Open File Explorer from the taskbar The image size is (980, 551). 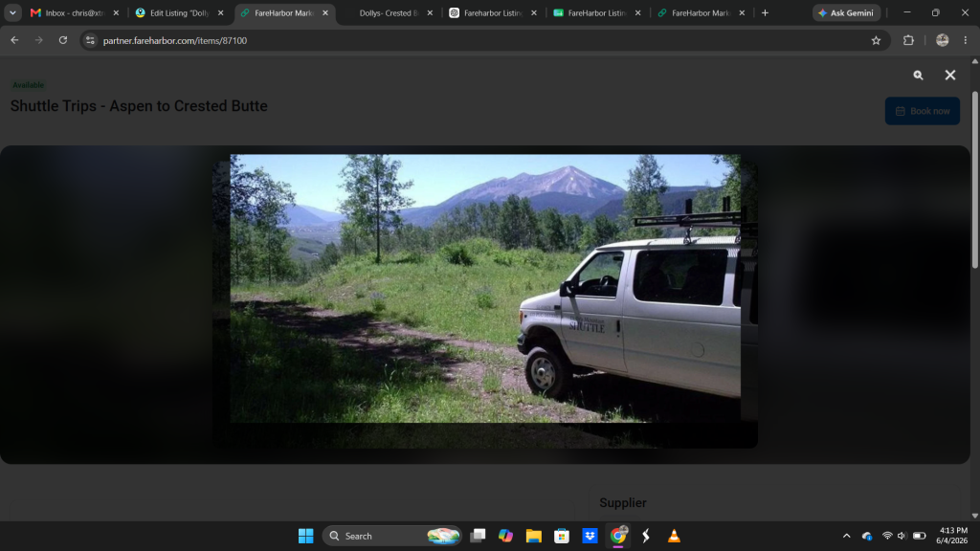tap(534, 536)
